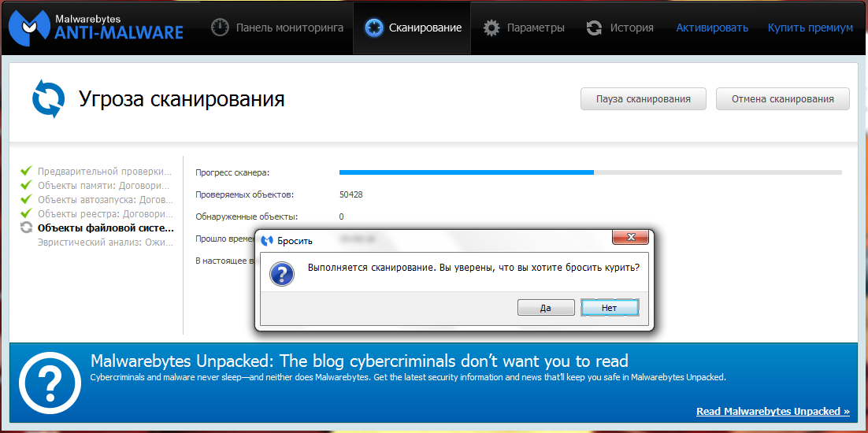Click the Купить премиум link
868x433 pixels.
click(x=810, y=28)
